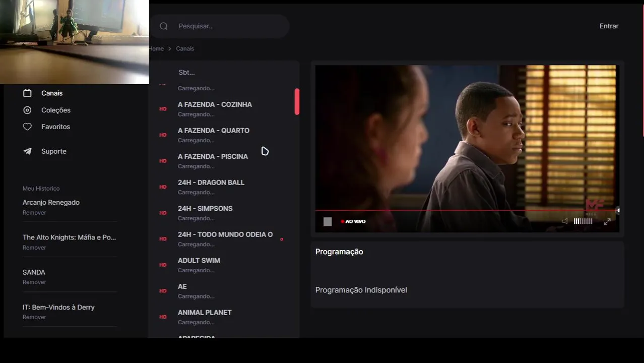Select the 24H - DRAGON BALL channel
Image resolution: width=644 pixels, height=363 pixels.
pos(211,183)
